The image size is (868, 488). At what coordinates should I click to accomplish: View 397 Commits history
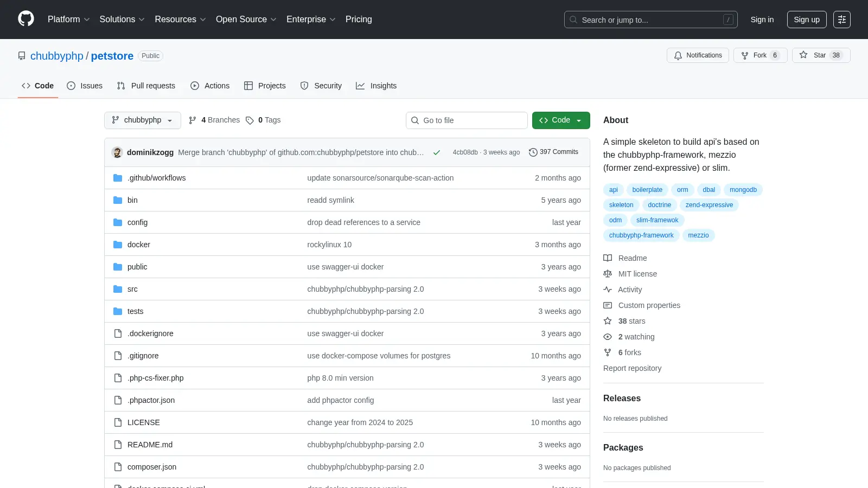554,152
